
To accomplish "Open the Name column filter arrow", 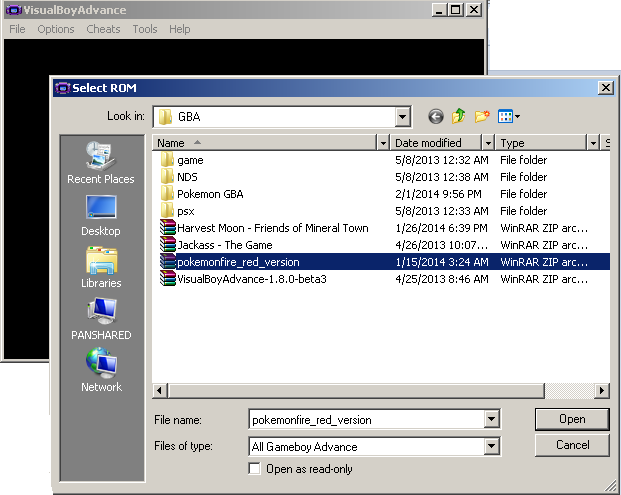I will tap(383, 143).
